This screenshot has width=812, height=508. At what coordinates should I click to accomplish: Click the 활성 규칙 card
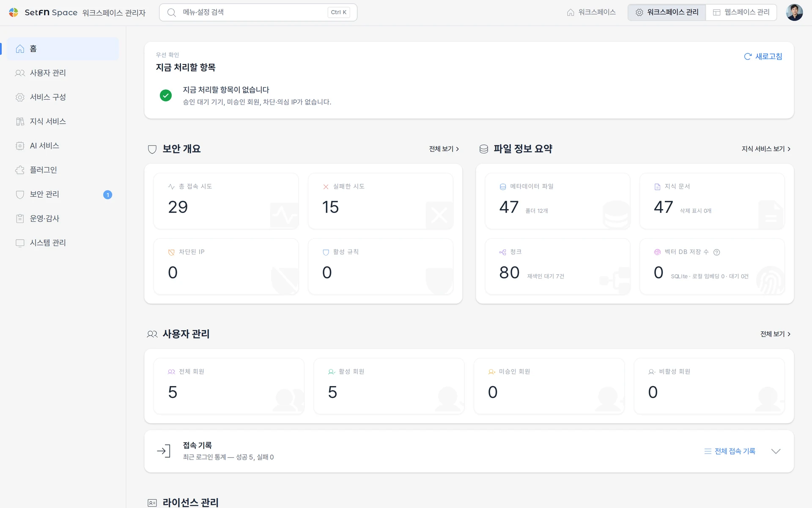[x=381, y=266]
